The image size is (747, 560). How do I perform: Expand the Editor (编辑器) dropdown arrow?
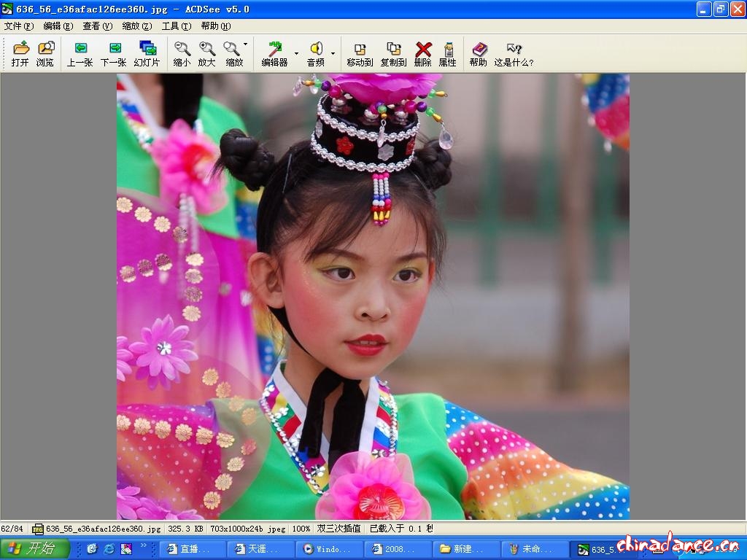point(296,53)
